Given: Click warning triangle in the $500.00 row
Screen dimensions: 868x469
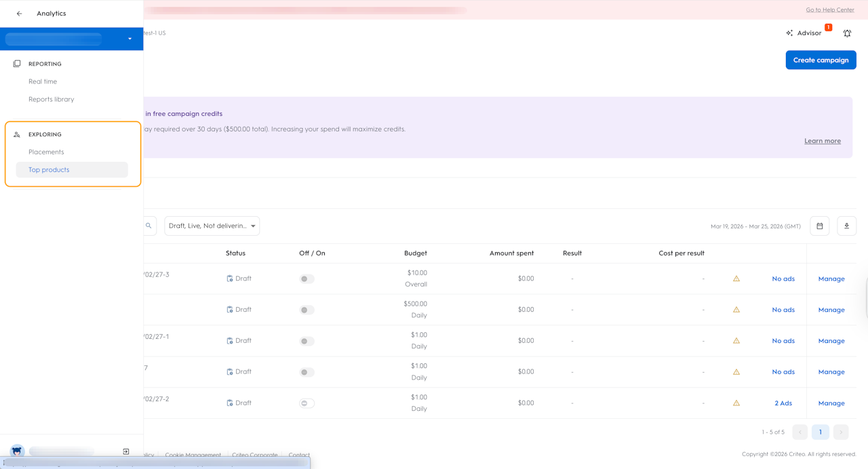Looking at the screenshot, I should click(x=736, y=310).
